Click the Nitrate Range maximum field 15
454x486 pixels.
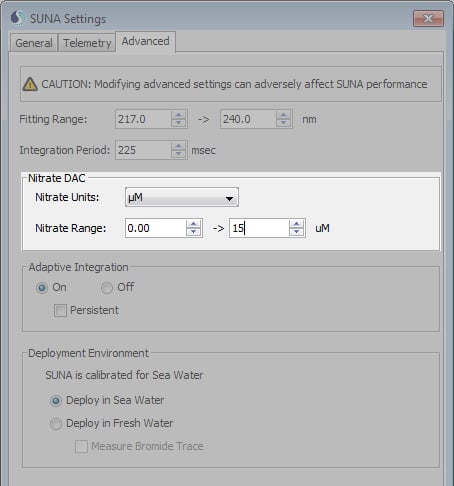pos(259,228)
